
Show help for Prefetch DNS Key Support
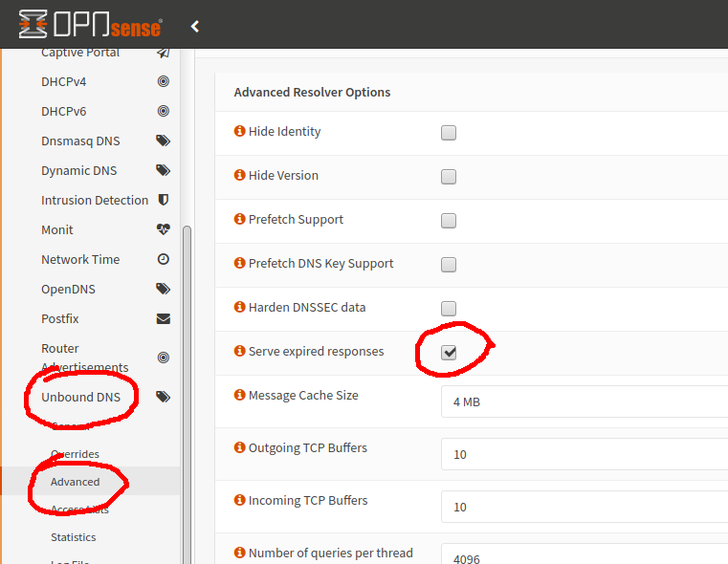click(x=239, y=263)
